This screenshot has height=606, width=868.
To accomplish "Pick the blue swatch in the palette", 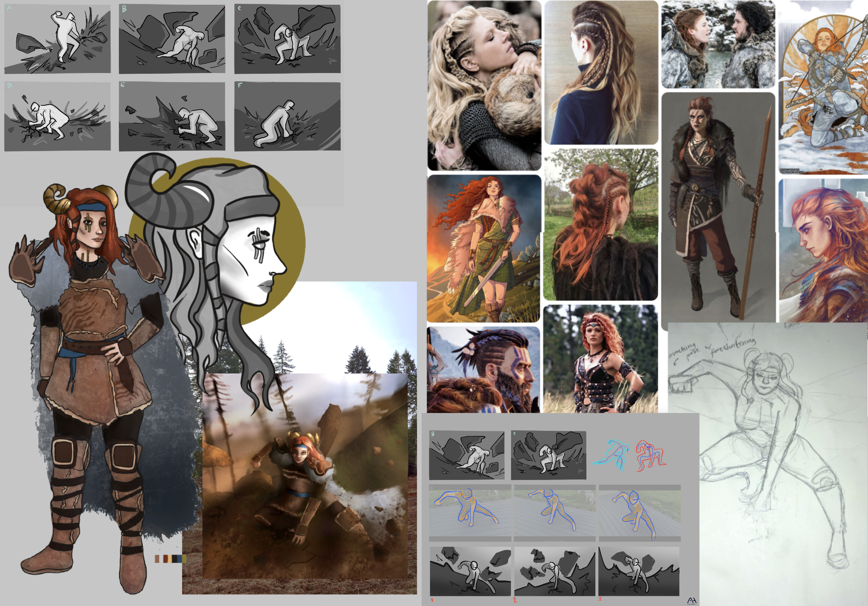I will coord(179,558).
